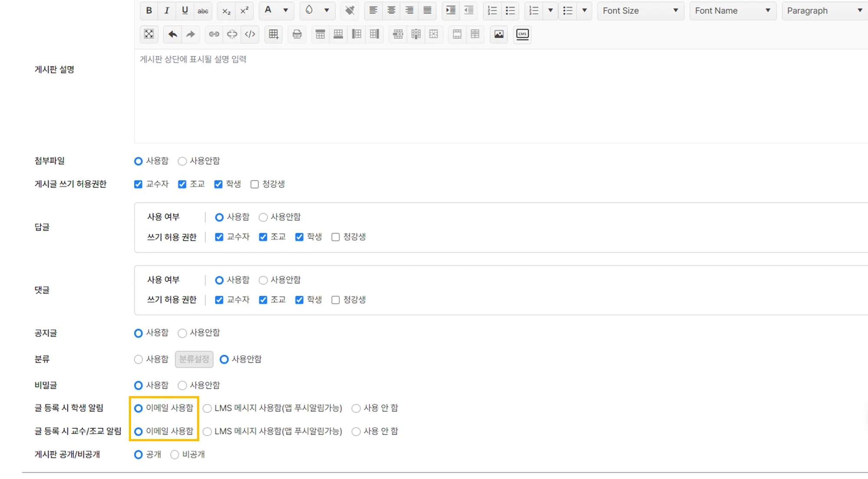The height and width of the screenshot is (479, 868).
Task: Select 비공개 for 게시판 공개/비공개
Action: tap(174, 455)
